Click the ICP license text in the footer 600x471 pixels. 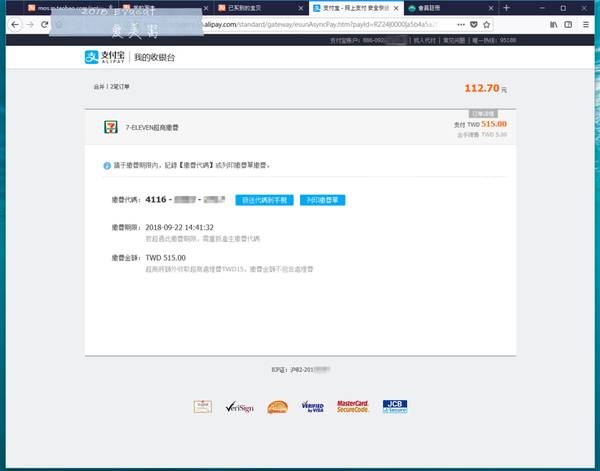301,370
